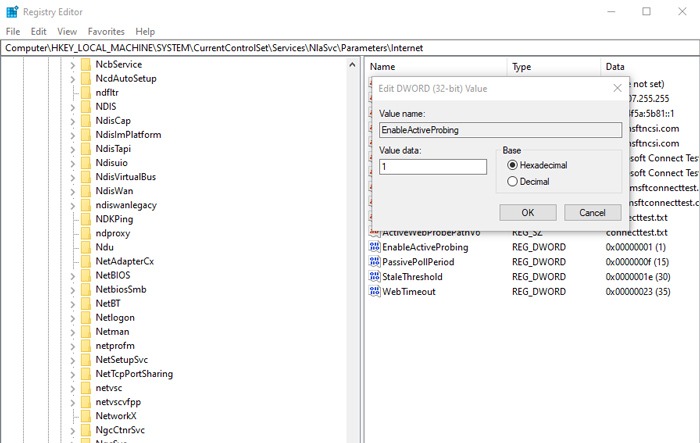This screenshot has height=443, width=700.
Task: Click the 0x0000000f (15) data cell
Action: point(638,262)
